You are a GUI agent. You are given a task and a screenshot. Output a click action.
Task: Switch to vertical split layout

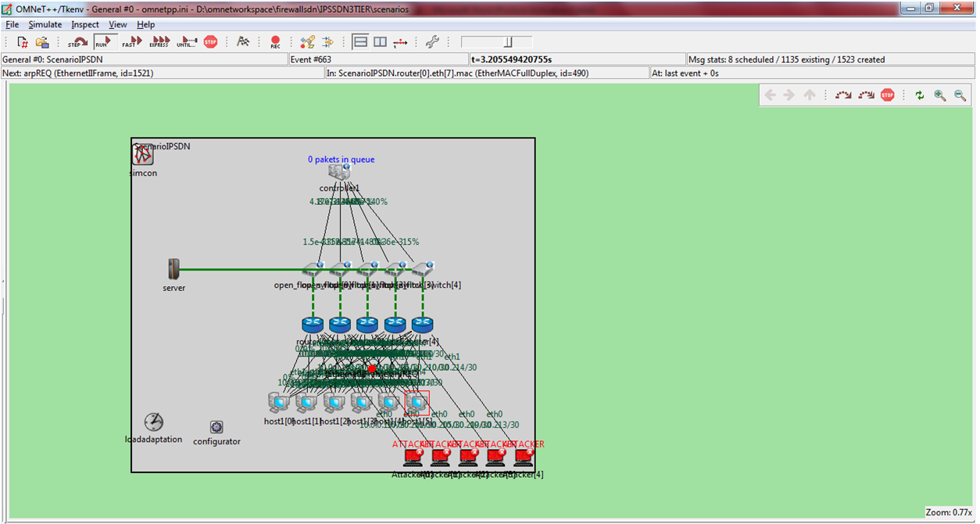click(x=380, y=42)
